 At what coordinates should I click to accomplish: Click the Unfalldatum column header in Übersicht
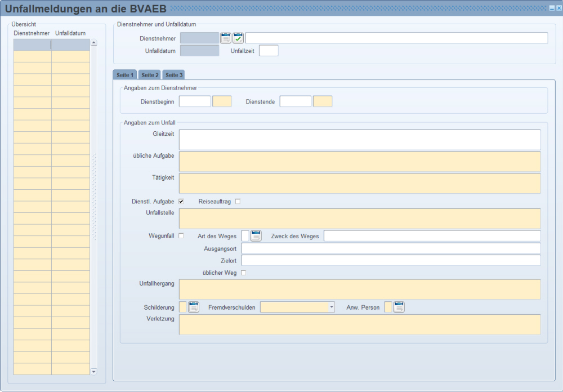tap(70, 33)
